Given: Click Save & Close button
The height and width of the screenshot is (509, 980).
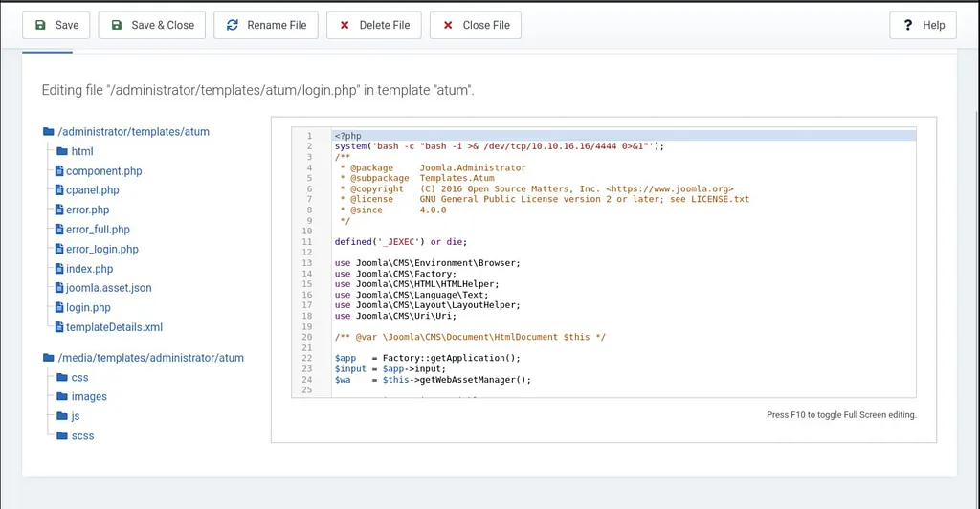Looking at the screenshot, I should click(152, 25).
